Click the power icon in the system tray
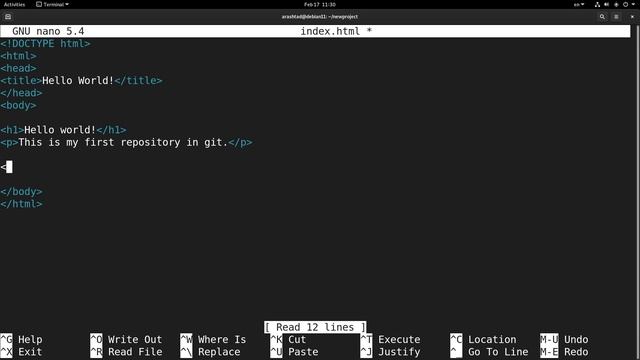 [x=625, y=4]
